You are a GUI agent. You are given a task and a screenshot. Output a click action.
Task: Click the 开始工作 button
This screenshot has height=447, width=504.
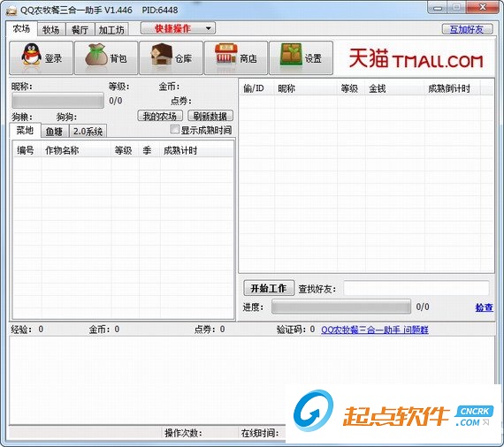269,288
